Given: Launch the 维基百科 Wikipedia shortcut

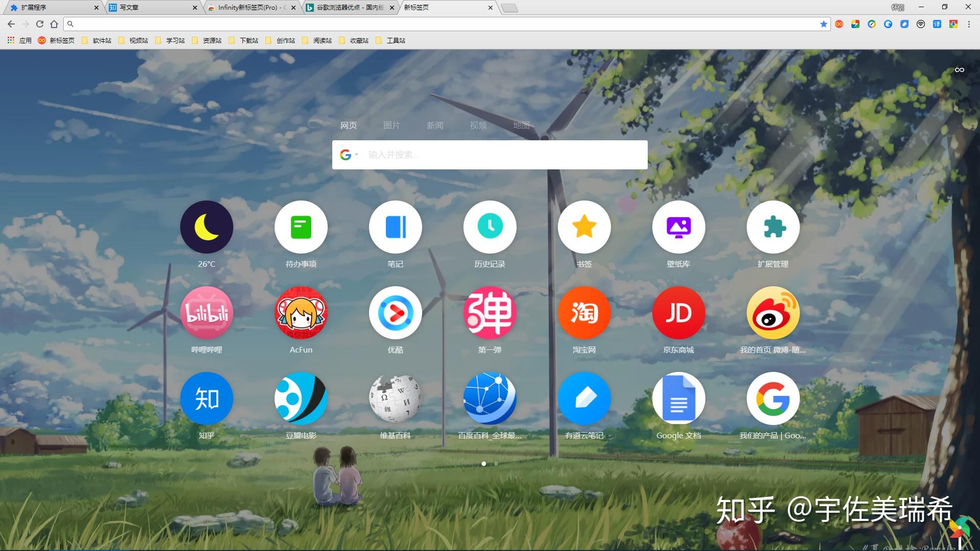Looking at the screenshot, I should point(396,398).
